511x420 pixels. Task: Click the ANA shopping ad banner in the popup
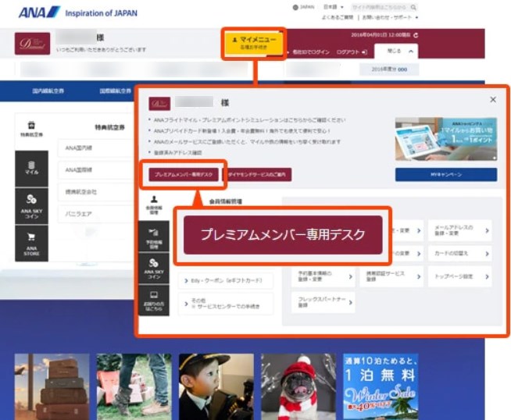pos(446,139)
